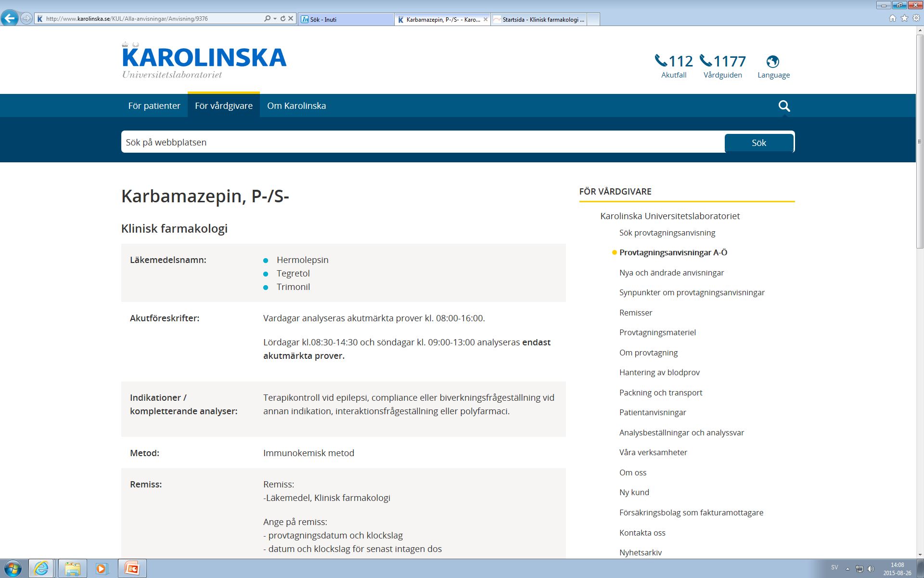924x578 pixels.
Task: Close the Karbamazepin tab
Action: (x=486, y=19)
